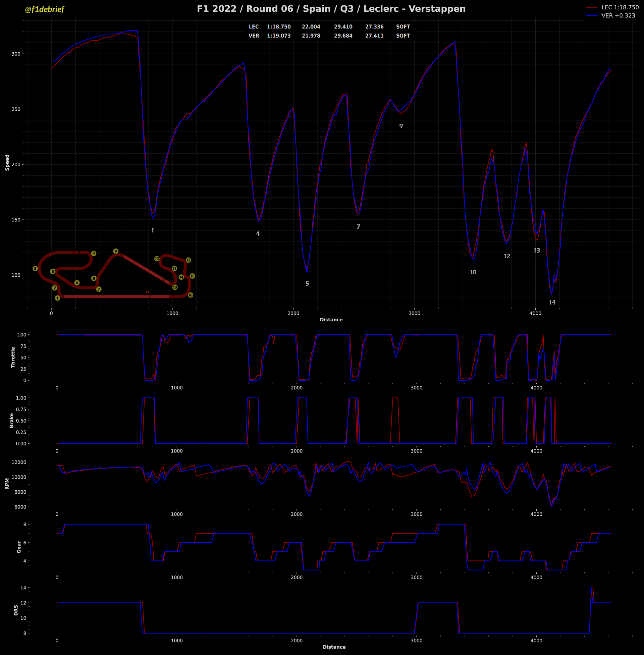Click VER sector time 29.684 in table
Screen dimensions: 644x655
[343, 36]
